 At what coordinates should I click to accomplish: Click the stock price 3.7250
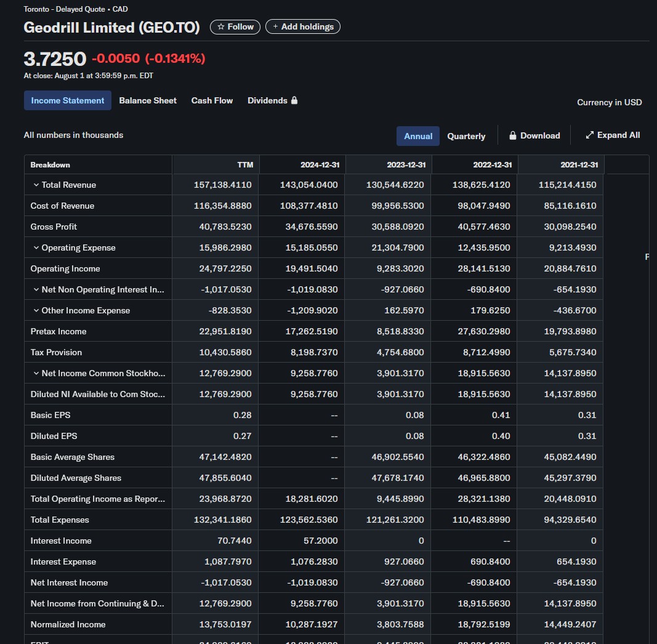tap(55, 59)
